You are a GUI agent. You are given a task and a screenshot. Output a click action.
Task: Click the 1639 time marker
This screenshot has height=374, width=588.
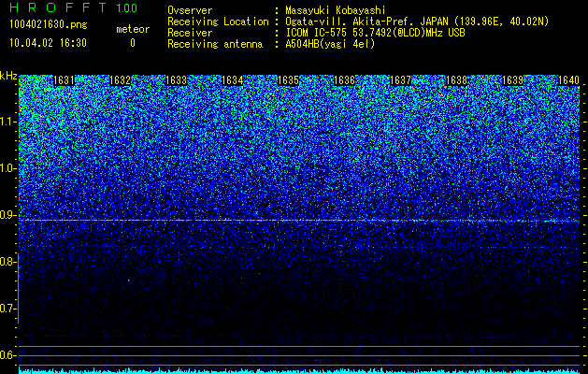[513, 80]
